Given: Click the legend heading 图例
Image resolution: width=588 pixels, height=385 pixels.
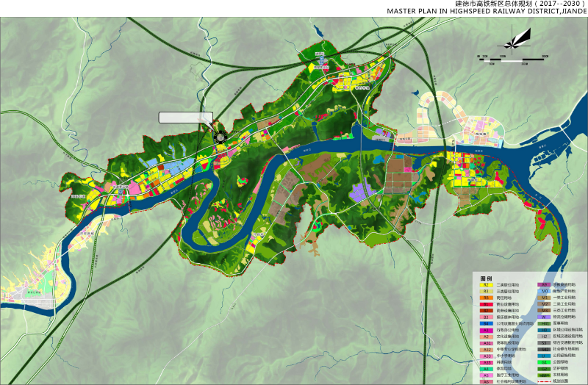Looking at the screenshot, I should [486, 278].
